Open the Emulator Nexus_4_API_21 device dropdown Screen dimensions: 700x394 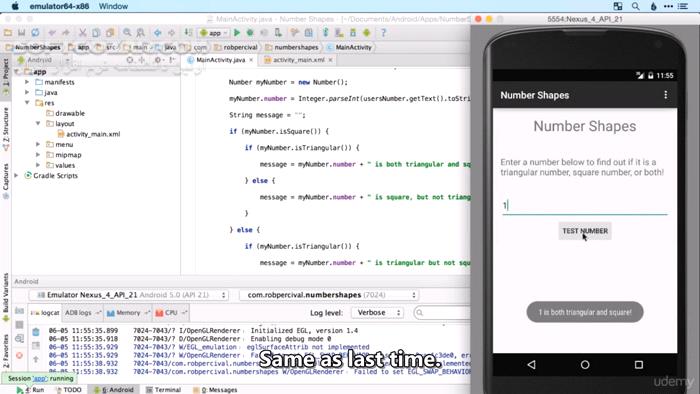tap(129, 295)
